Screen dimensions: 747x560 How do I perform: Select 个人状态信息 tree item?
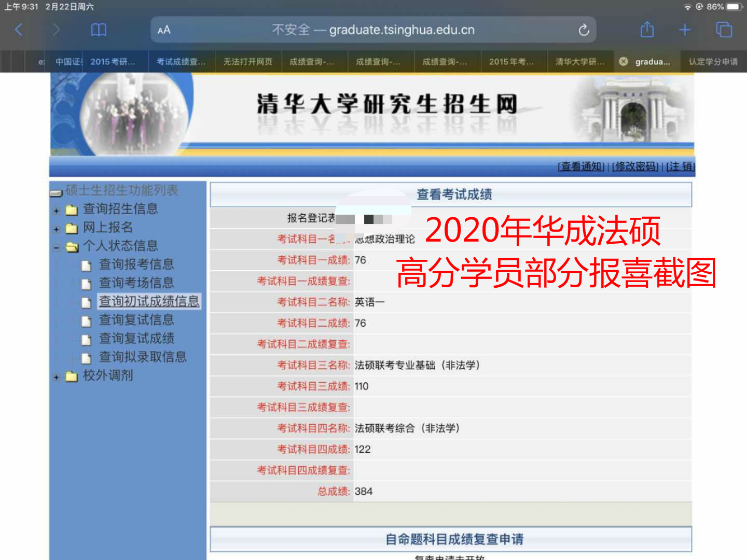pyautogui.click(x=120, y=246)
